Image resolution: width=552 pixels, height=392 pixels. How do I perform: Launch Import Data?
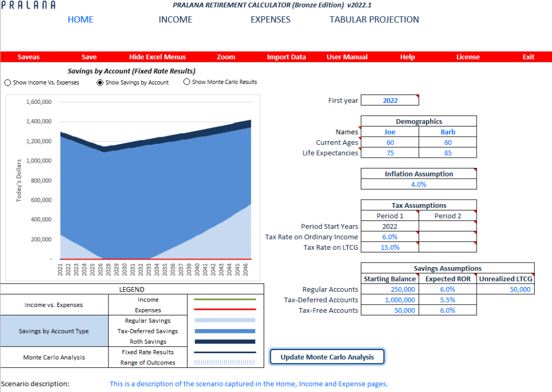click(286, 57)
